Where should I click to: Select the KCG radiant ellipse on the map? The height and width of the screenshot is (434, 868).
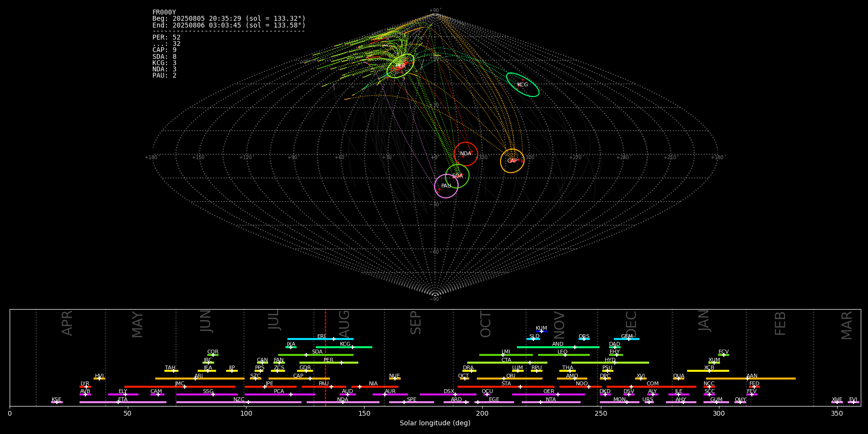click(x=523, y=84)
